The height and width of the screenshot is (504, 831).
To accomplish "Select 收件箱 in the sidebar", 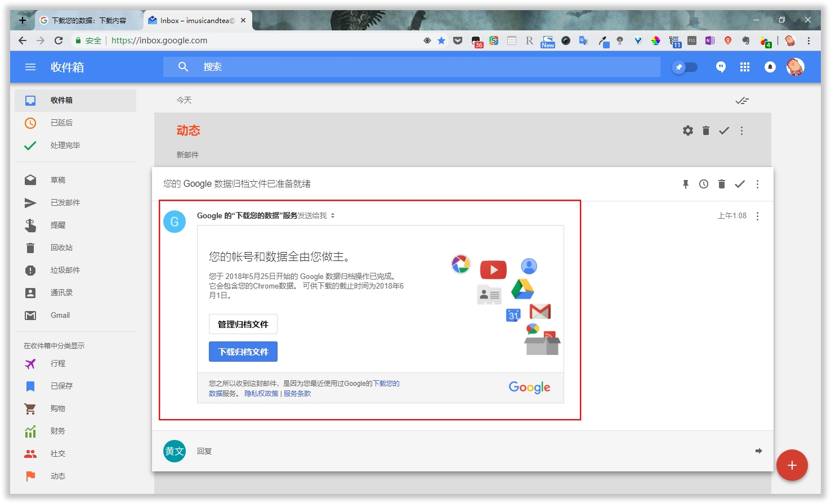I will pos(75,100).
